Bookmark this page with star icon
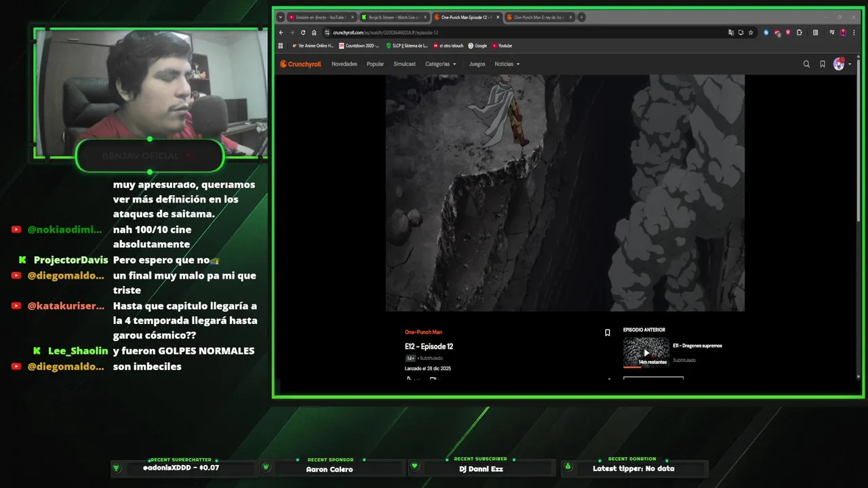The image size is (868, 488). [751, 33]
